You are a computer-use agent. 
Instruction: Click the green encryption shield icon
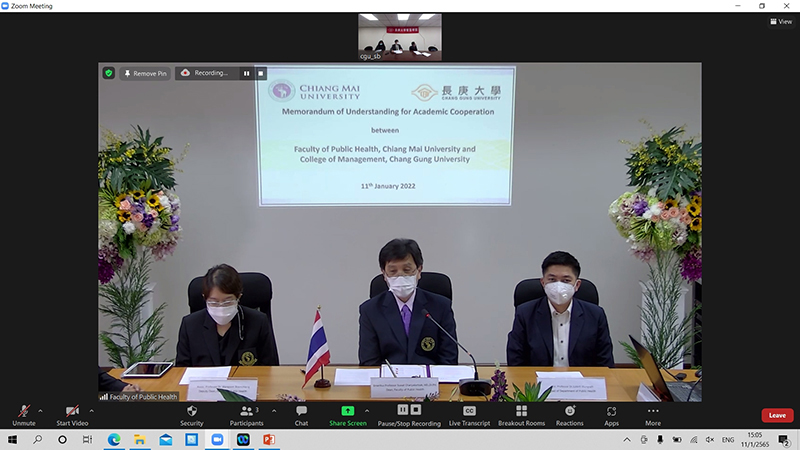tap(109, 73)
